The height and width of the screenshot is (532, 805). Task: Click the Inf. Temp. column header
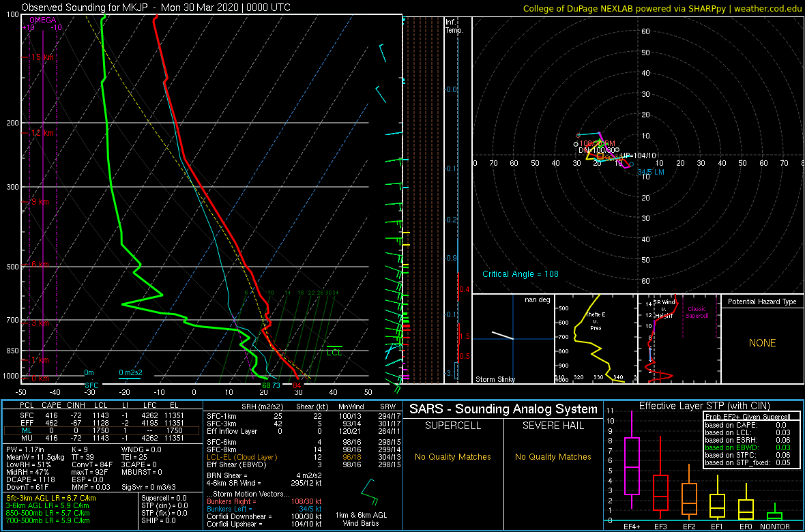coord(455,26)
